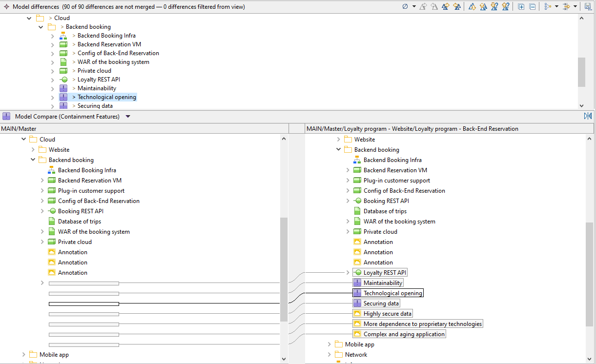This screenshot has height=364, width=596.
Task: Click Highly secure data note icon in right pane
Action: (357, 314)
